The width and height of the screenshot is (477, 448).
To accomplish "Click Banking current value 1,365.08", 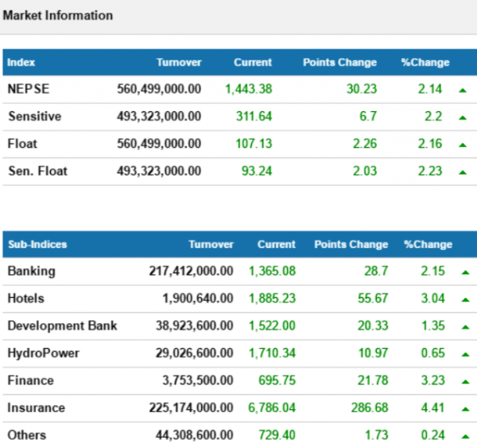I will point(272,271).
